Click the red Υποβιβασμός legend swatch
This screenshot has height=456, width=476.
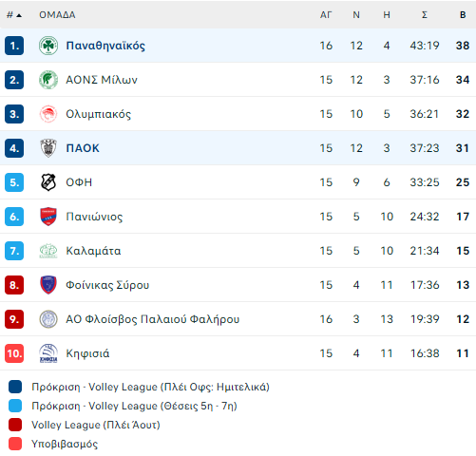[15, 444]
